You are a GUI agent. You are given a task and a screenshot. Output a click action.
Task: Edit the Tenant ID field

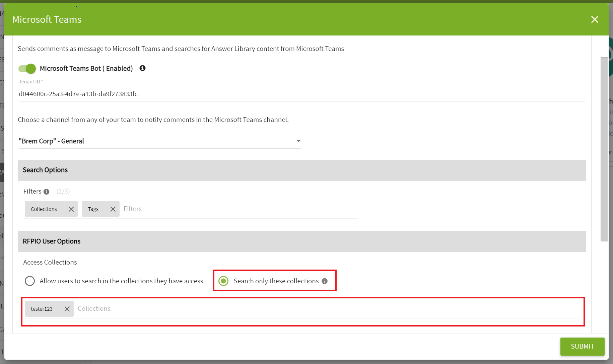(x=301, y=94)
